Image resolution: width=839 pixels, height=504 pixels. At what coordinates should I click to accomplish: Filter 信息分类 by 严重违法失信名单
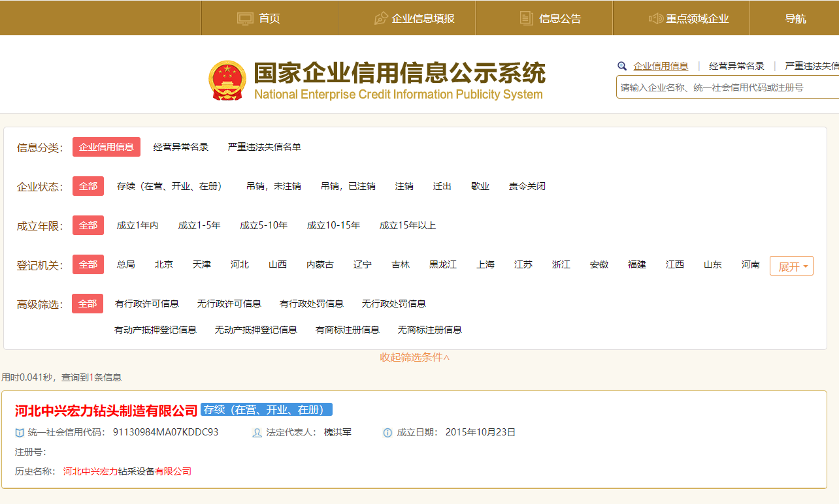click(x=265, y=147)
